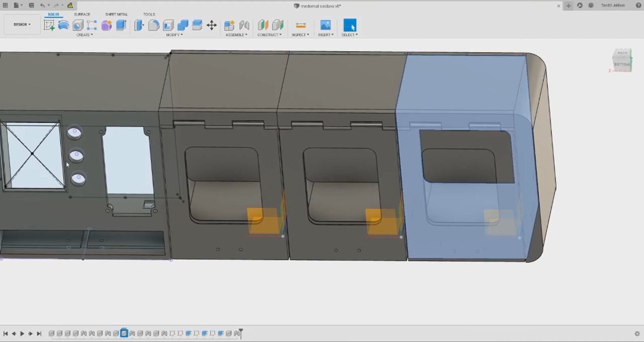Click the Offset Plane construct icon
Viewport: 644px width, 342px height.
[263, 25]
